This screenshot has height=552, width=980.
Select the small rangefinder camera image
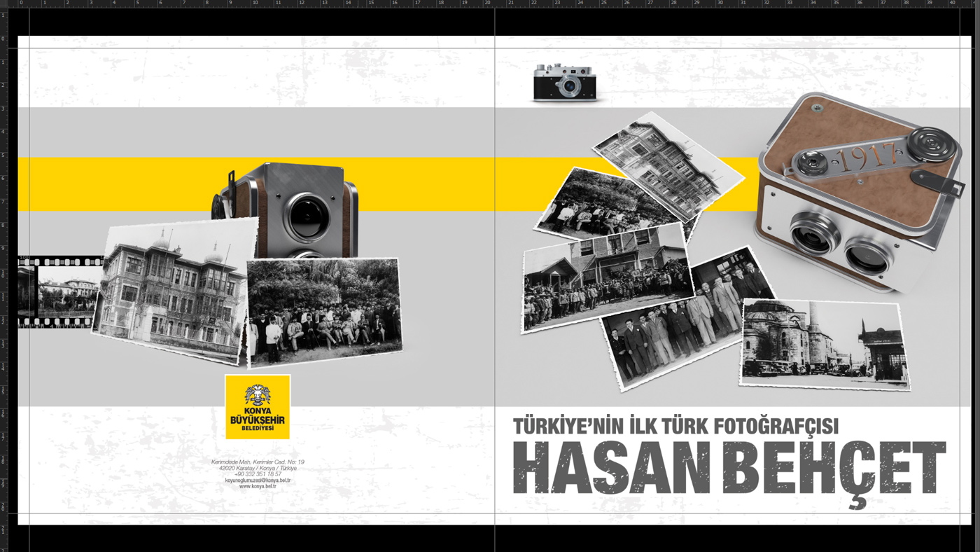(x=564, y=82)
